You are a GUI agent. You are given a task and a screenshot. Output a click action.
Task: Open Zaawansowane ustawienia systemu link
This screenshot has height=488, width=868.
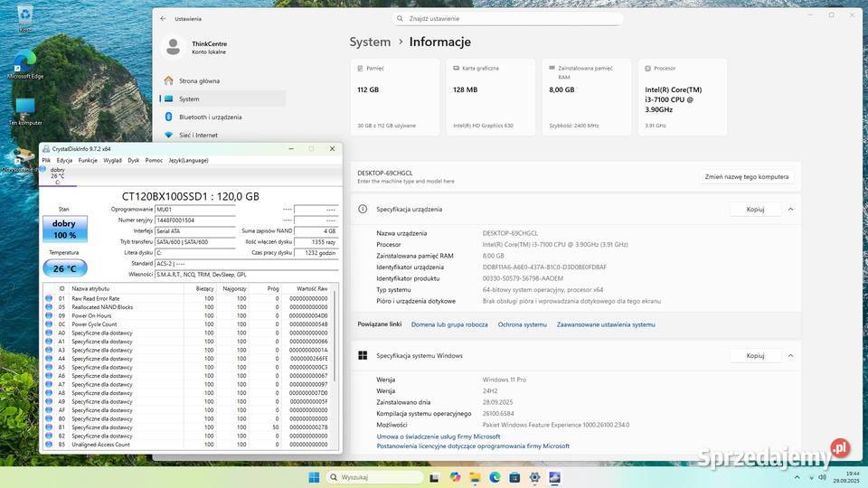[606, 324]
